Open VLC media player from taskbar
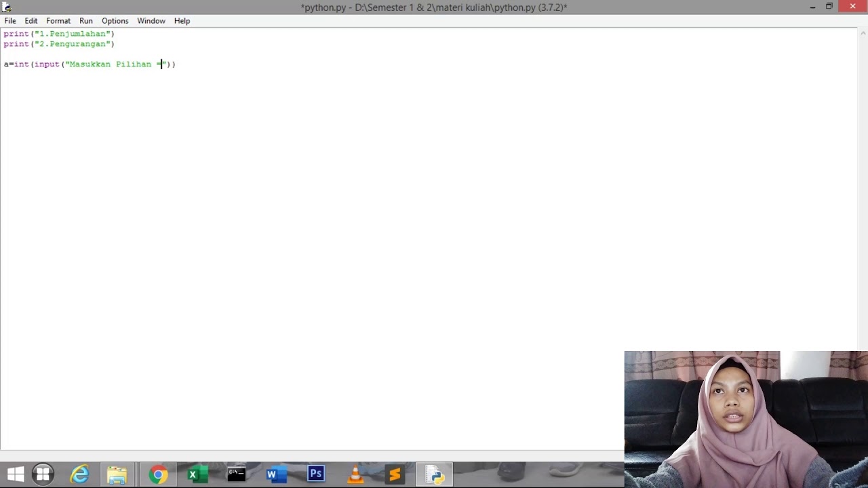This screenshot has width=868, height=488. pyautogui.click(x=355, y=474)
